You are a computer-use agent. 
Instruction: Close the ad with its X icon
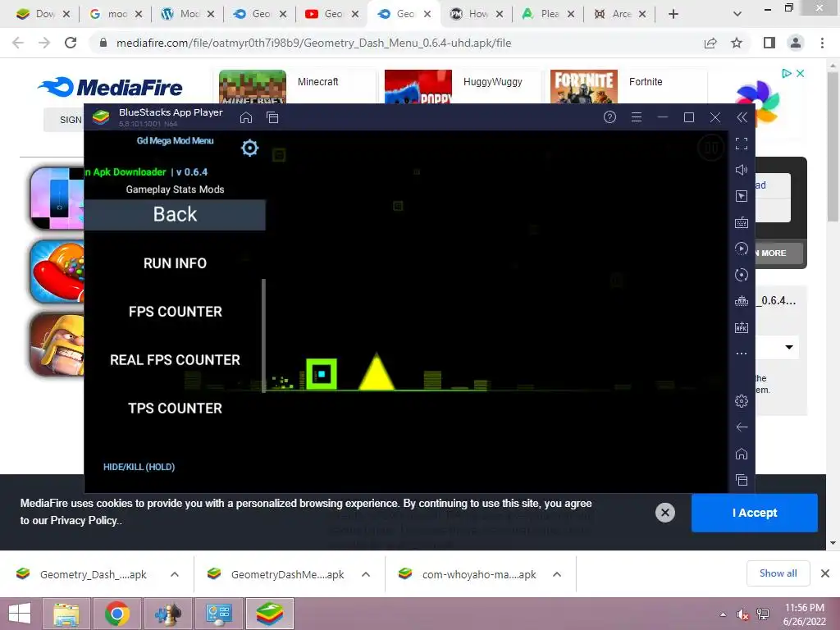point(801,73)
